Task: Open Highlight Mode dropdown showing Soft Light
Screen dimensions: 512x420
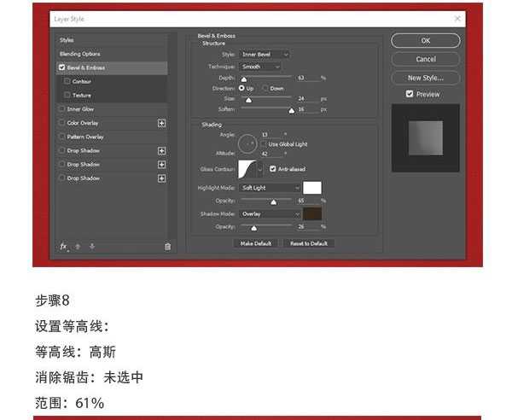Action: (270, 188)
